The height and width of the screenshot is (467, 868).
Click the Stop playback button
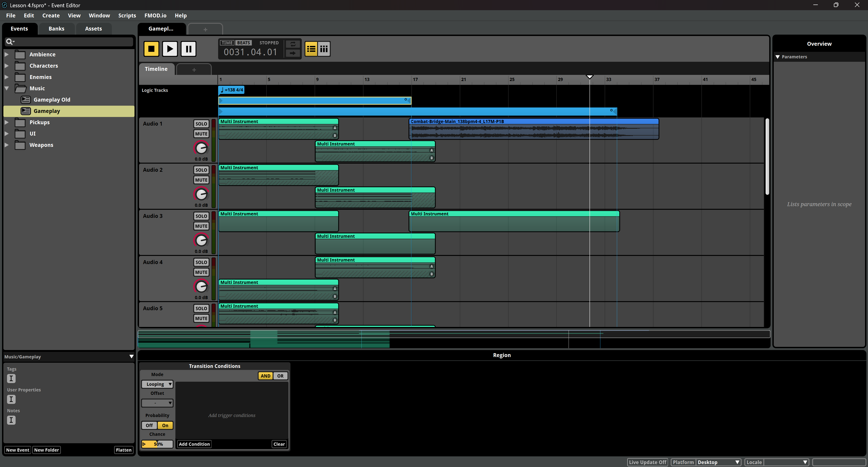click(151, 49)
